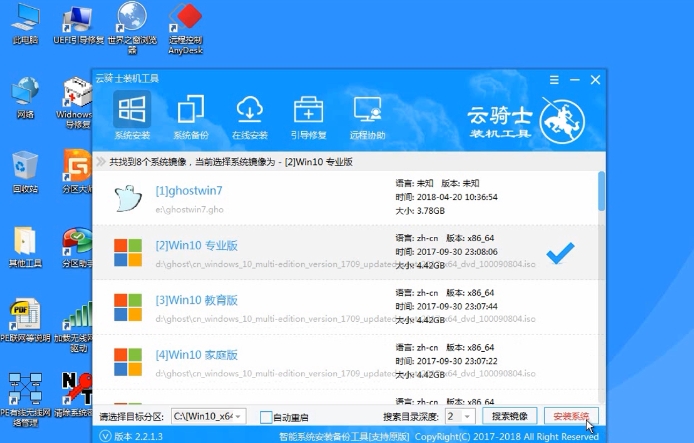This screenshot has height=443, width=694.
Task: Toggle the 自动重启 checkbox
Action: [x=266, y=417]
